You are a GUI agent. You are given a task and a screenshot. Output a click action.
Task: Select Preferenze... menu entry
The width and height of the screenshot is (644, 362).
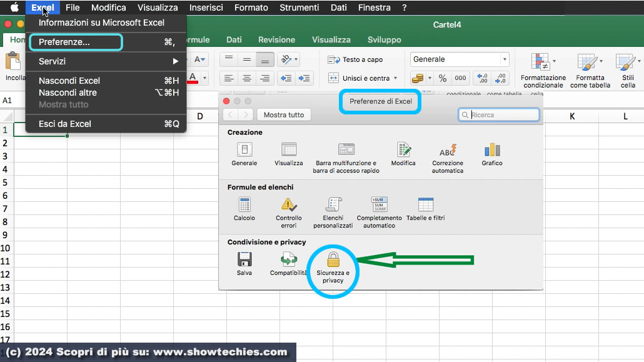click(106, 42)
